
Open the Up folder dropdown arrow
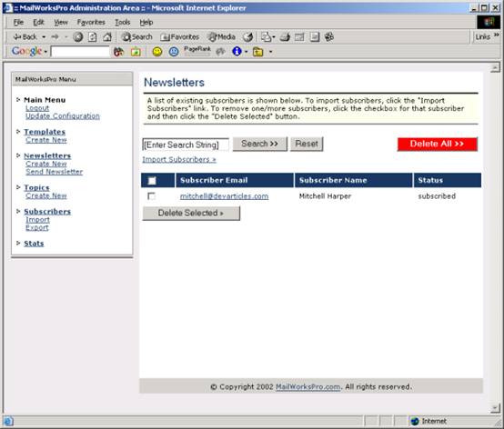(270, 52)
